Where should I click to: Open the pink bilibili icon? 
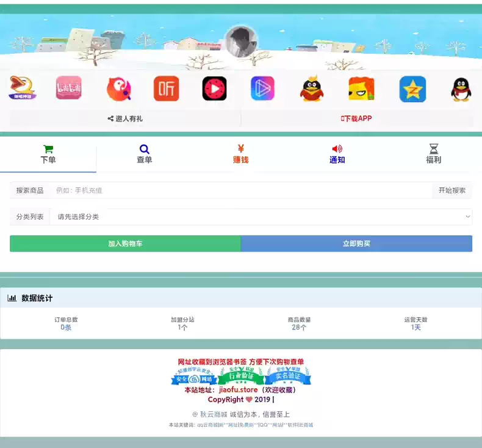(68, 88)
